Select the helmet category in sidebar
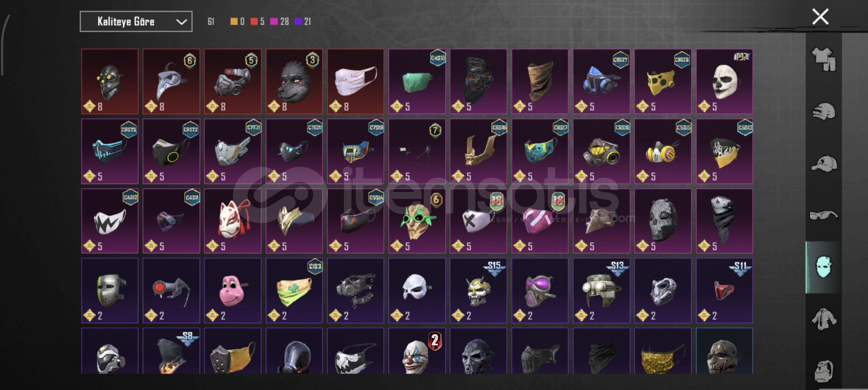 click(824, 111)
